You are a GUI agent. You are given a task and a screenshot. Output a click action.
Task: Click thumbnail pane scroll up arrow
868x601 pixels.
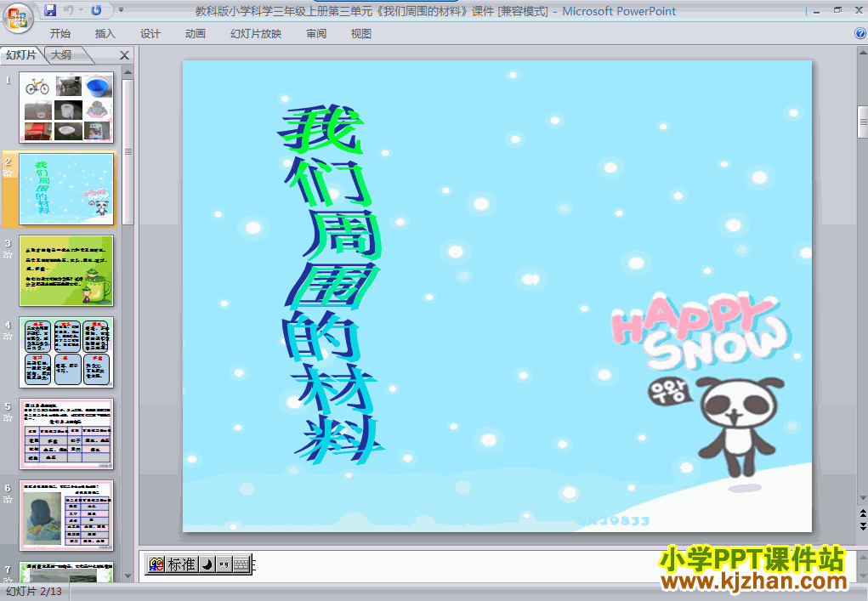coord(128,72)
